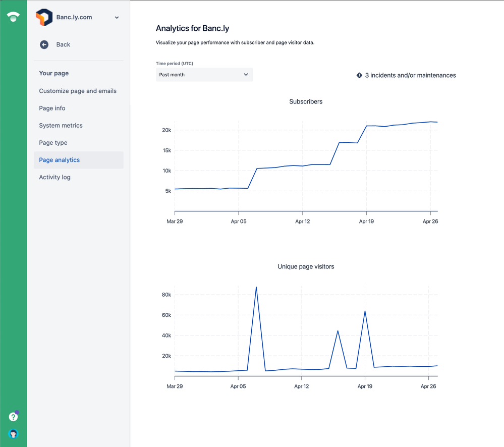Open the Time period dropdown
The height and width of the screenshot is (447, 504).
coord(204,74)
